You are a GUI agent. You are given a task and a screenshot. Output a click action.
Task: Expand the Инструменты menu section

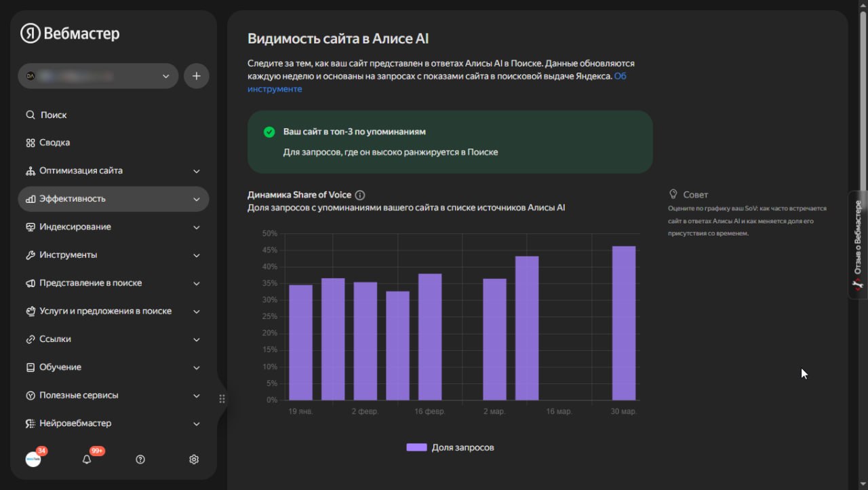point(113,255)
